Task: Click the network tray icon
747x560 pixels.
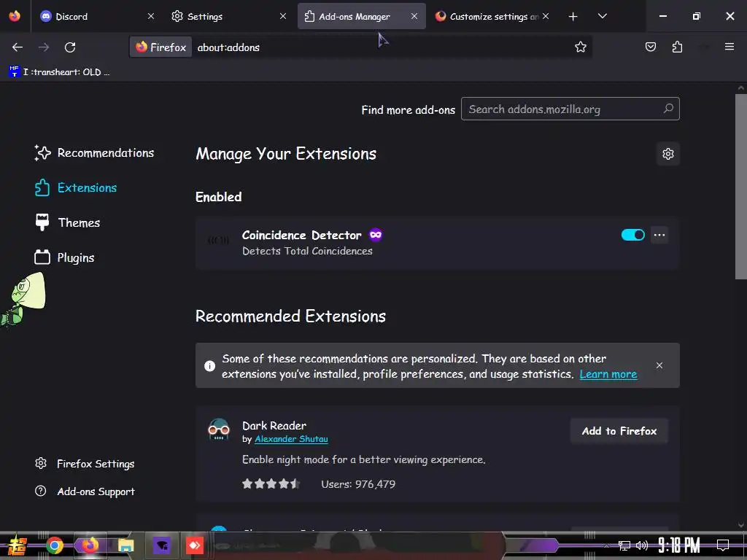Action: coord(624,545)
